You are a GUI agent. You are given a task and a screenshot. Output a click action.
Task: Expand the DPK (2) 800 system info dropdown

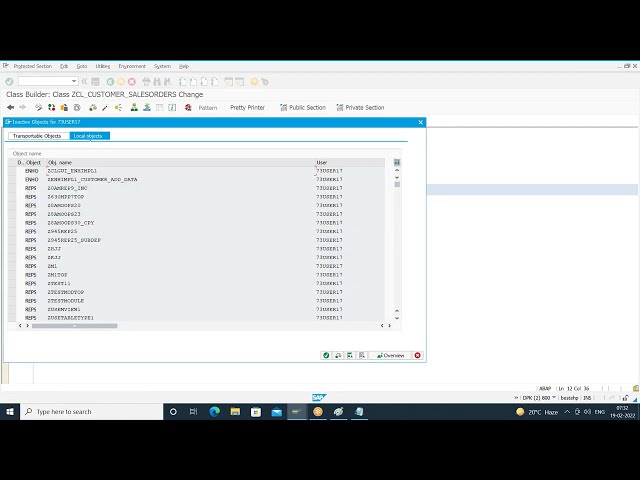[x=554, y=398]
